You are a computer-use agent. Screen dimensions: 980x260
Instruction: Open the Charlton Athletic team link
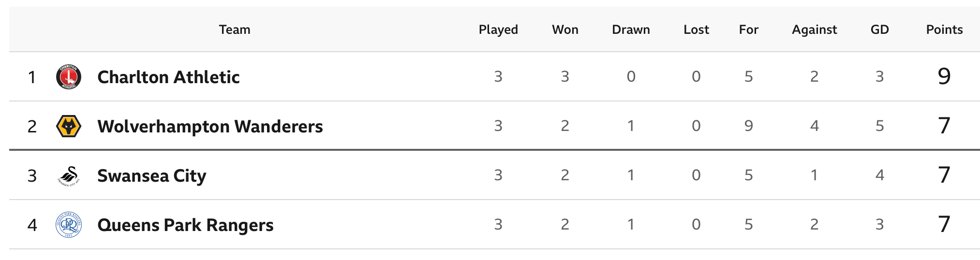[168, 77]
